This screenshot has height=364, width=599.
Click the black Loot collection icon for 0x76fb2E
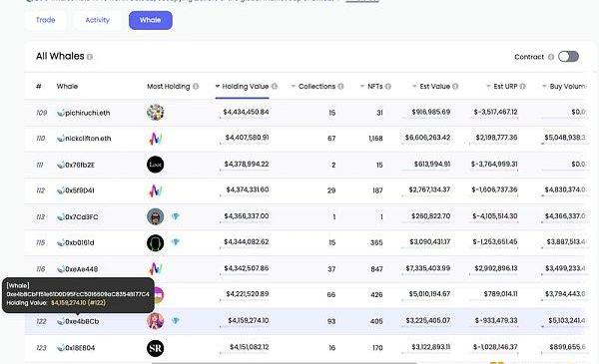pyautogui.click(x=156, y=165)
